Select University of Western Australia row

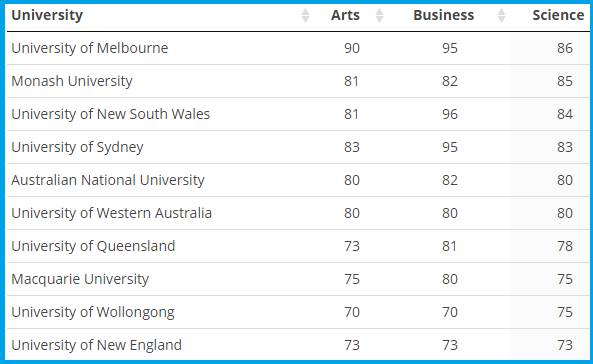click(x=298, y=213)
